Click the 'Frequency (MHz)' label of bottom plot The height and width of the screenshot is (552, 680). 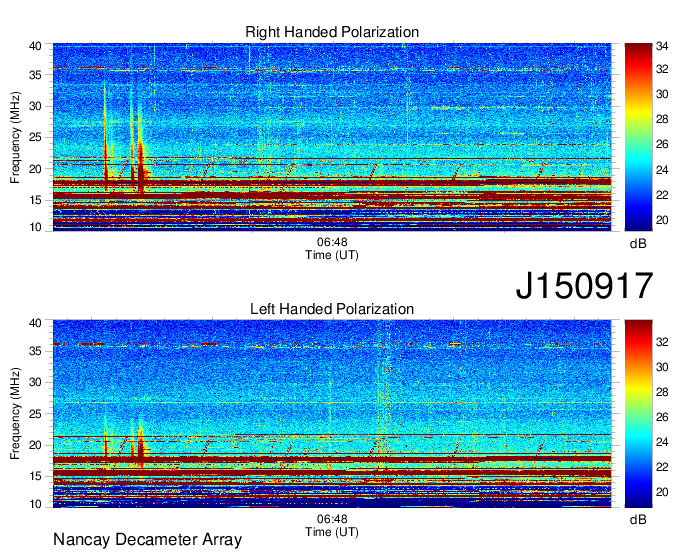pos(15,414)
